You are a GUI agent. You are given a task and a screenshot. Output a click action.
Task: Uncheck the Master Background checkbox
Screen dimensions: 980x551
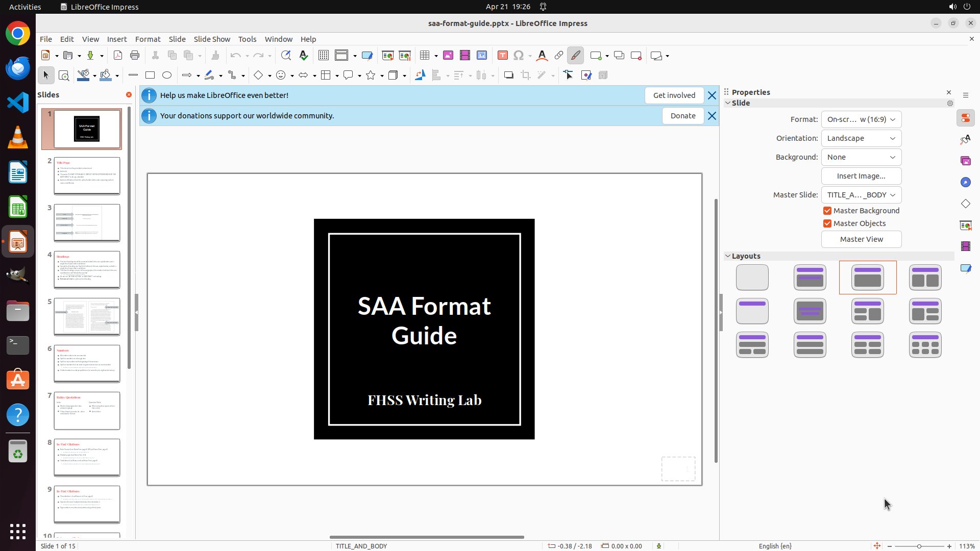827,211
